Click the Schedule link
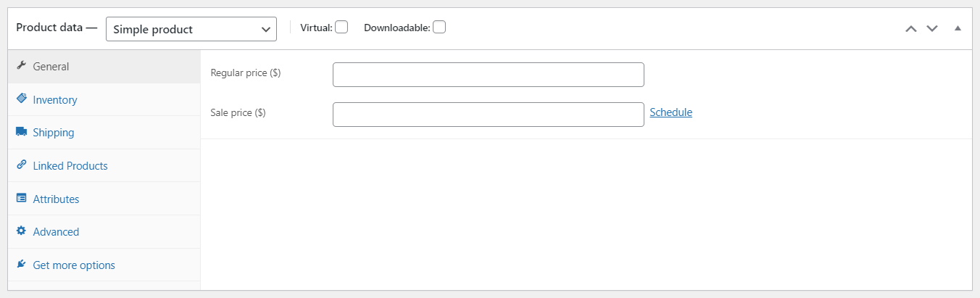The image size is (980, 298). pos(671,112)
